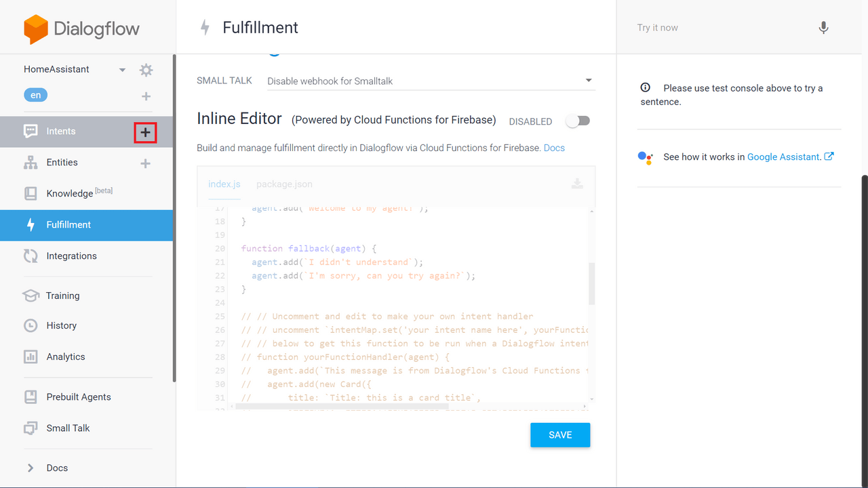Click the SAVE button

pyautogui.click(x=560, y=435)
